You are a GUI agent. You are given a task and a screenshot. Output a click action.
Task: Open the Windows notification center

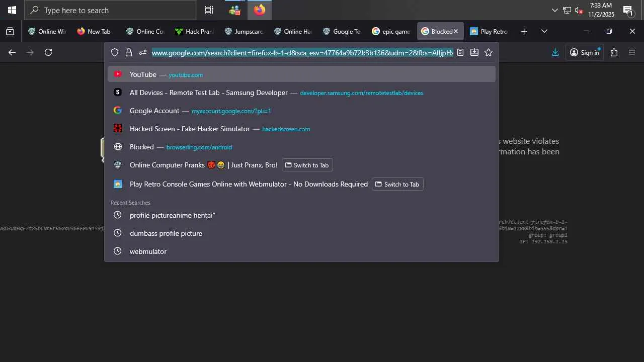(x=628, y=10)
